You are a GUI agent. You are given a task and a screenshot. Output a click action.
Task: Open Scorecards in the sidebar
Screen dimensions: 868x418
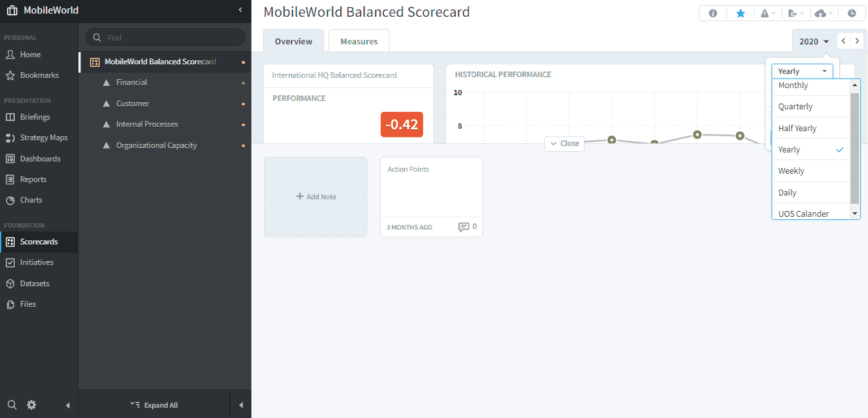tap(39, 242)
